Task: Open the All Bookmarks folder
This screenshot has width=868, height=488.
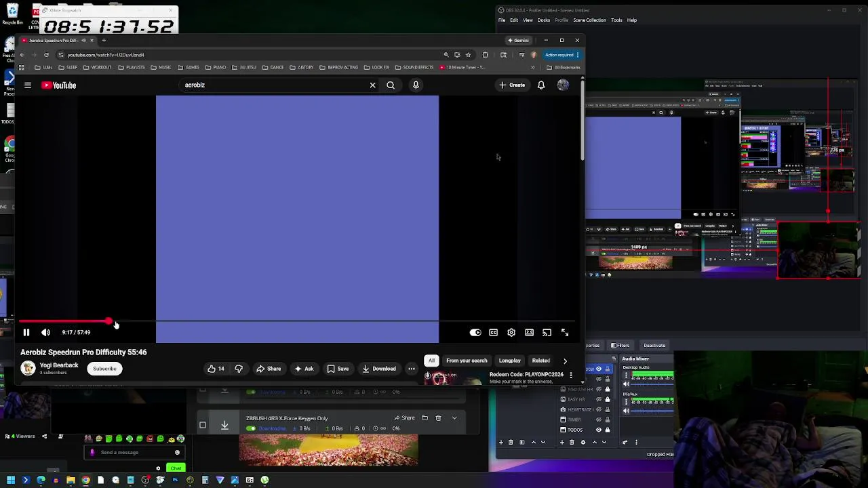Action: 564,67
